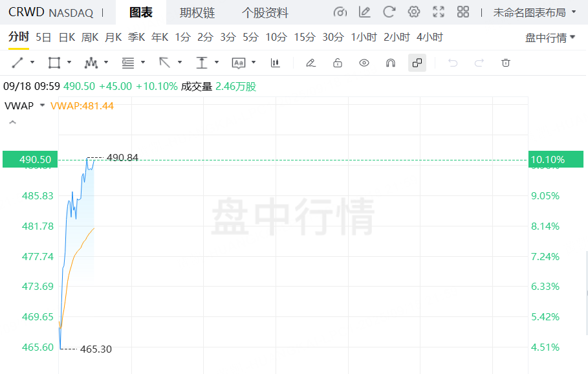Switch to the 图表 tab
Screen dimensions: 588x374
pyautogui.click(x=141, y=12)
